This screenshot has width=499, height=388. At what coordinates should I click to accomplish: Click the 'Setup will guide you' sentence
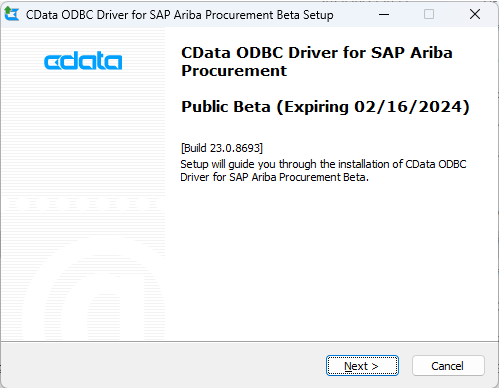323,170
